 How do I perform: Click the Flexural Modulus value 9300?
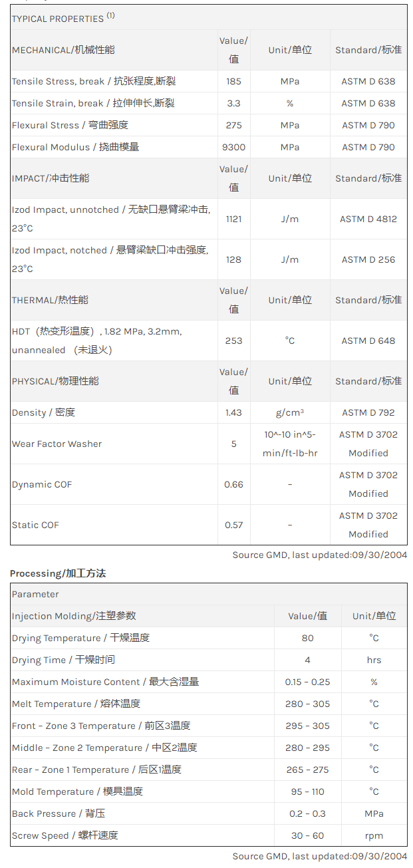(233, 147)
